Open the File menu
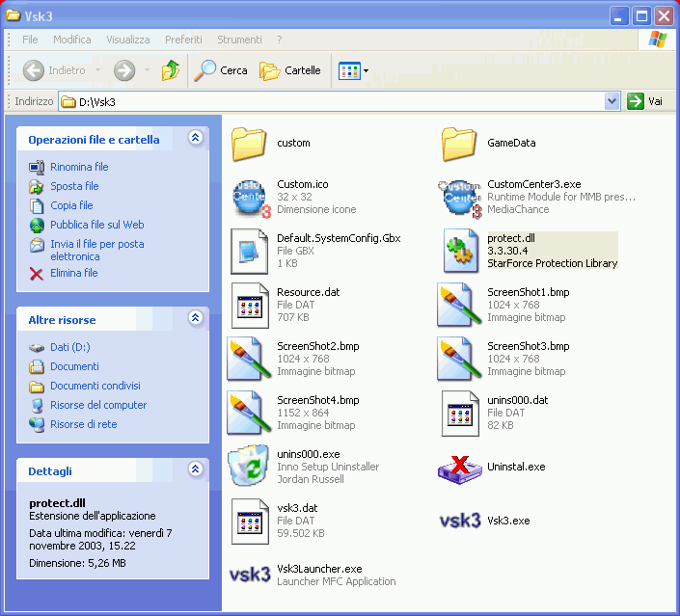680x616 pixels. (30, 40)
